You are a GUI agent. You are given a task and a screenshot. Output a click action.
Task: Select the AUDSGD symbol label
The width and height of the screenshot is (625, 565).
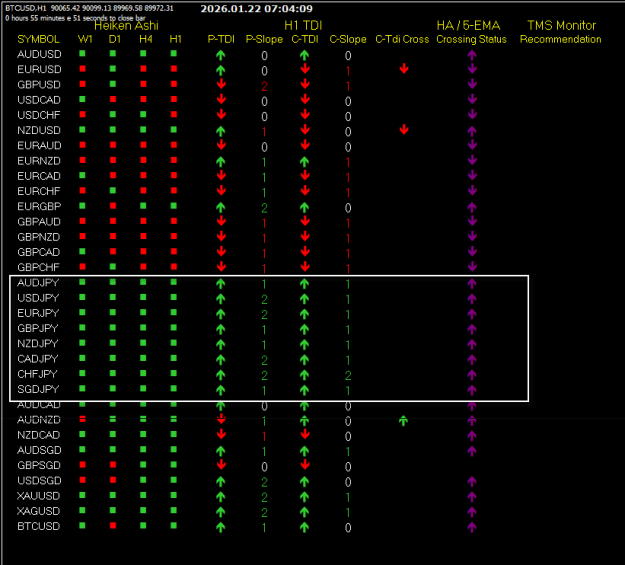(x=39, y=450)
